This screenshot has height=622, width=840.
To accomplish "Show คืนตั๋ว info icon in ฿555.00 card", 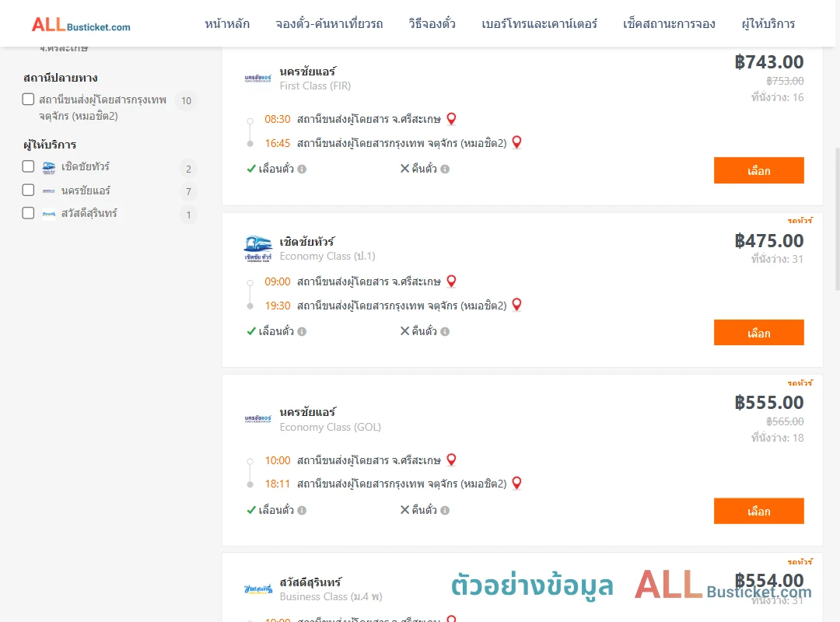I will [445, 511].
